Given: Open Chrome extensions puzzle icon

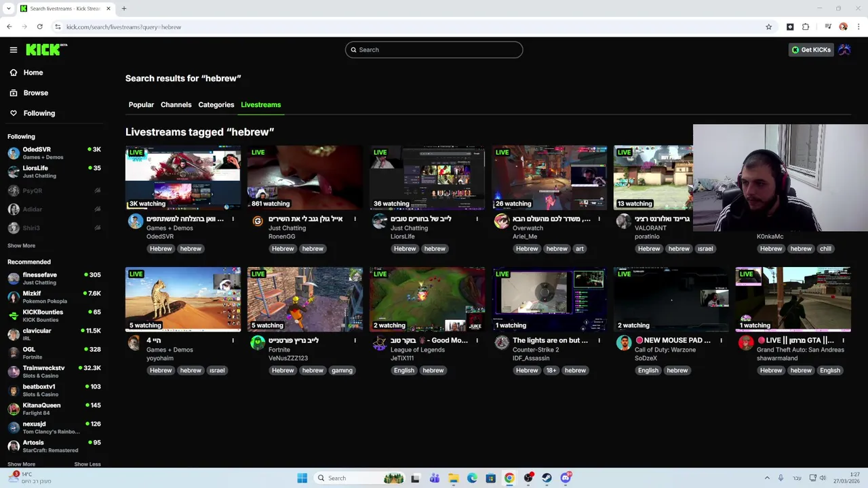Looking at the screenshot, I should tap(806, 27).
